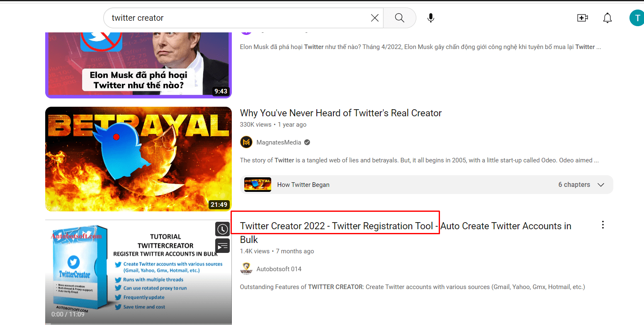Click the '330K views • 1 year ago' text

click(x=273, y=125)
